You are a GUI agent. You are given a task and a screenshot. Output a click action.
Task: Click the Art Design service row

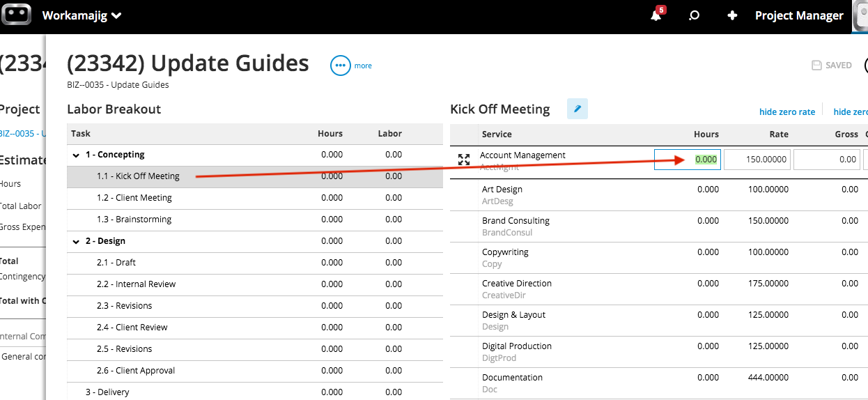(659, 194)
